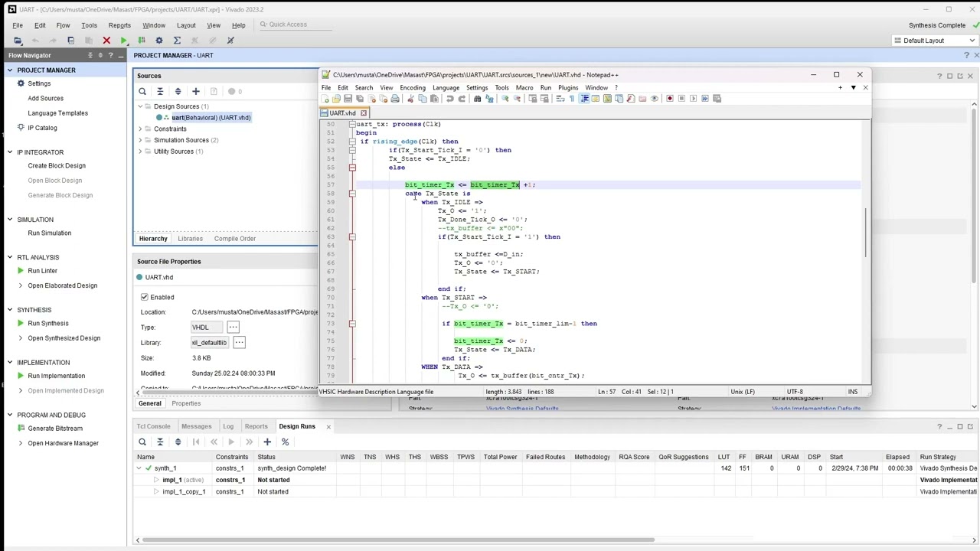The height and width of the screenshot is (551, 980).
Task: Create new run with plus icon in Design Runs
Action: click(x=267, y=442)
